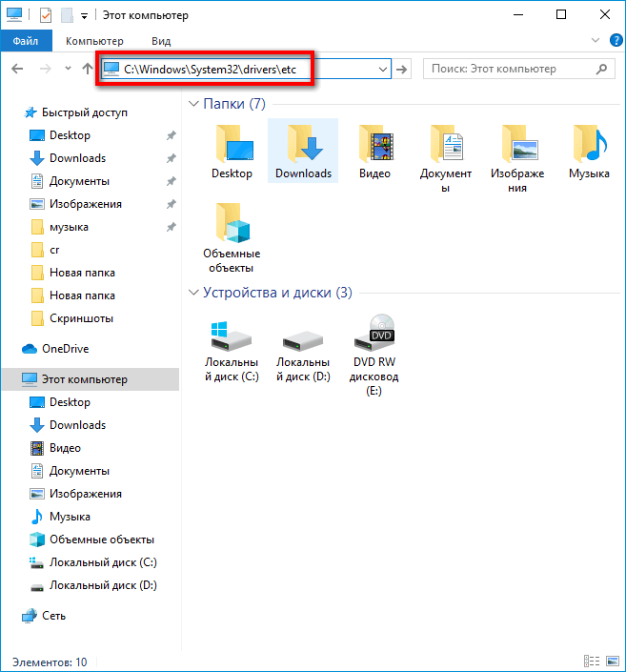Image resolution: width=626 pixels, height=672 pixels.
Task: Open the Desktop folder in Folders section
Action: [x=232, y=151]
